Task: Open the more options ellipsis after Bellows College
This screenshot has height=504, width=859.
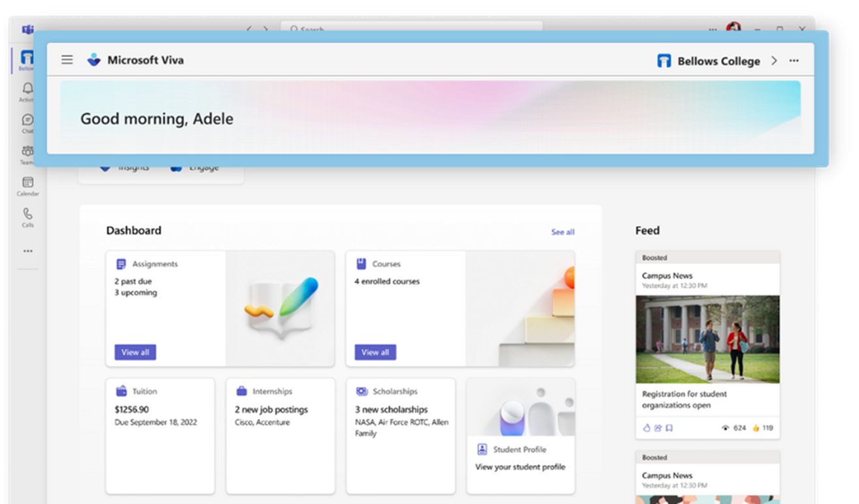Action: pyautogui.click(x=794, y=61)
